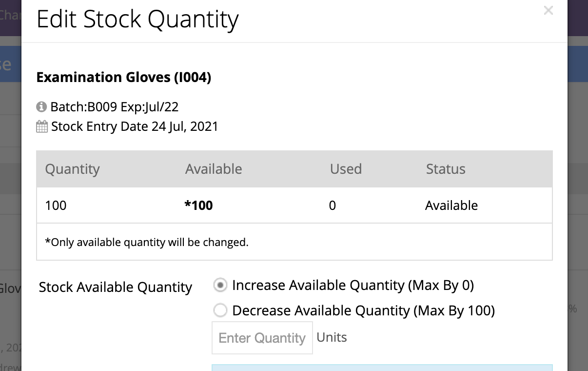
Task: Click the light blue info box below Units
Action: [382, 368]
